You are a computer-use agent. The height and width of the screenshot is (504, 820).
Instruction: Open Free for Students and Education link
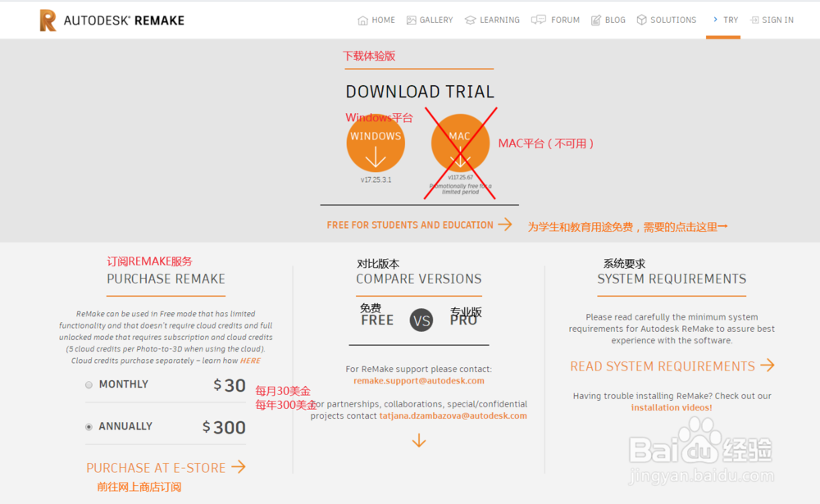(410, 225)
